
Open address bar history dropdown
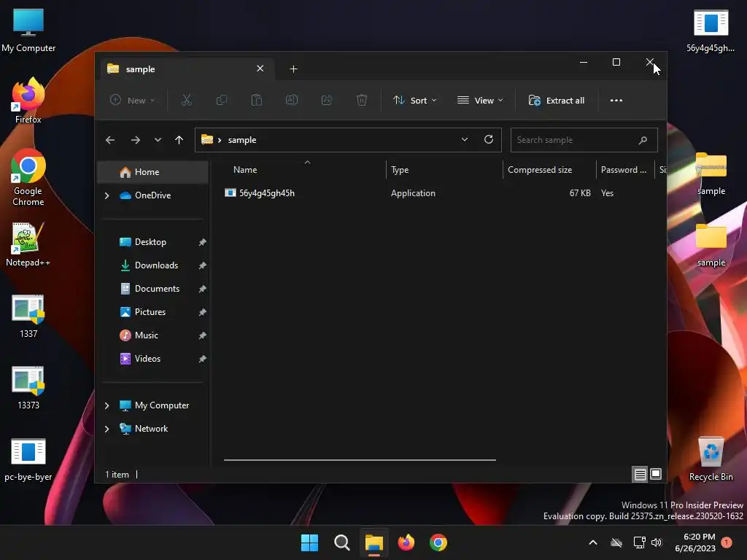[x=465, y=139]
